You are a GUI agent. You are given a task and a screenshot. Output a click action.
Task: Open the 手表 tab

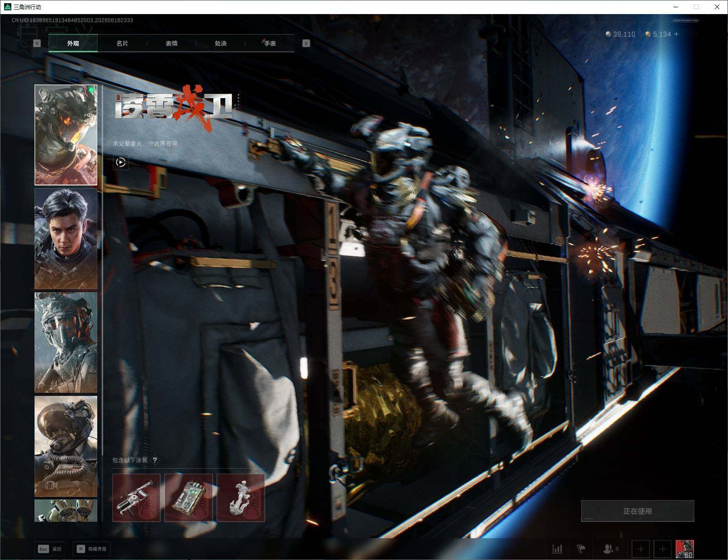point(269,43)
